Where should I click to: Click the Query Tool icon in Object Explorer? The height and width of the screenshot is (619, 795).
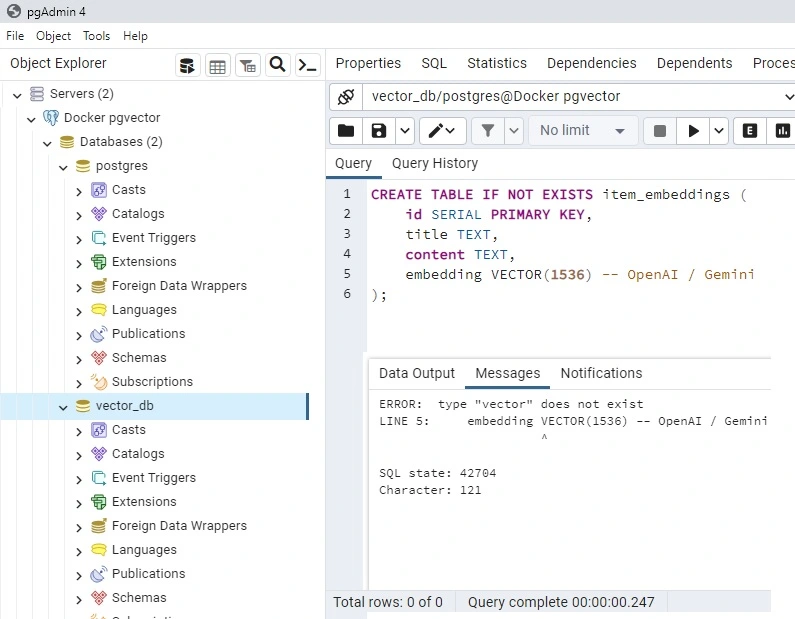tap(188, 65)
